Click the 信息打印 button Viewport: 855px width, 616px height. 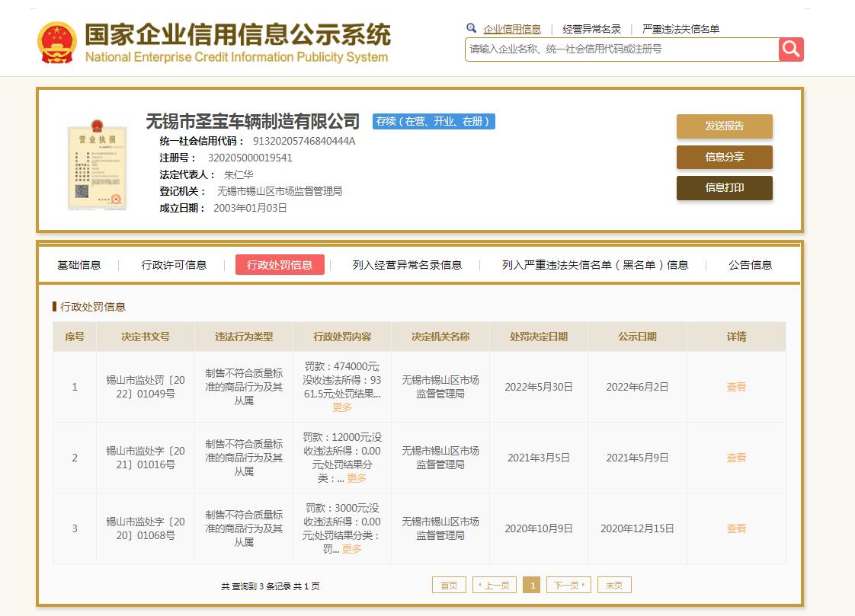pos(724,187)
